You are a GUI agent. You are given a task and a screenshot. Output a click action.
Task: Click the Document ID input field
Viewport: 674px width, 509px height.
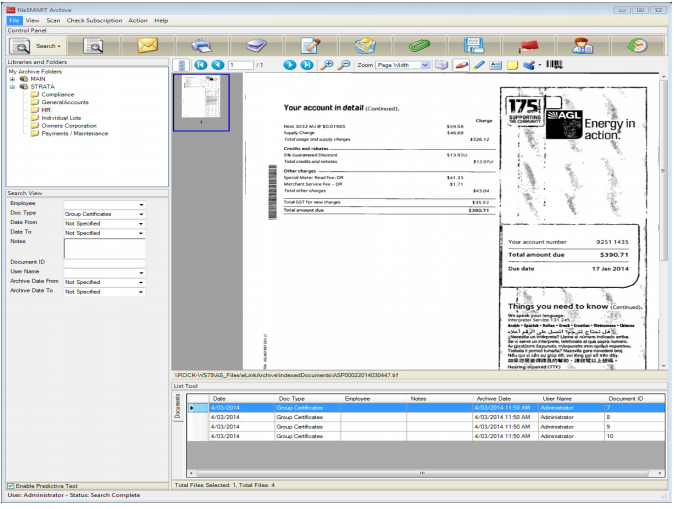104,263
